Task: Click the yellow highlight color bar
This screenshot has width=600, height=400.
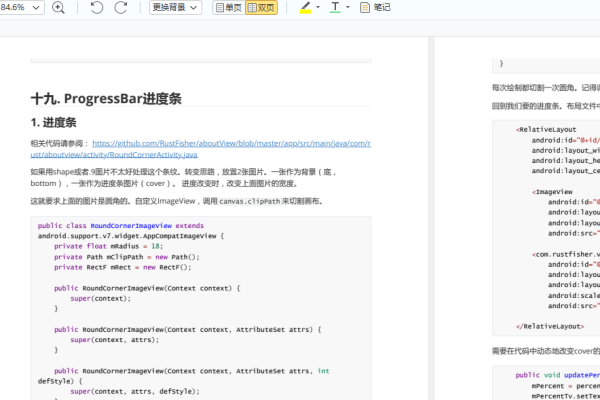Action: coord(305,11)
